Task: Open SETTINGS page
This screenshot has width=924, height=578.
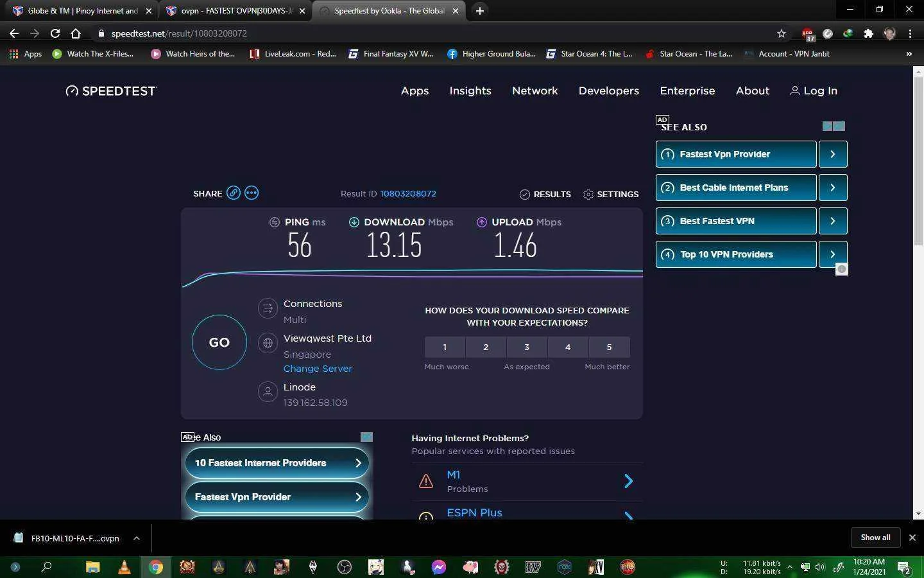Action: pos(611,194)
